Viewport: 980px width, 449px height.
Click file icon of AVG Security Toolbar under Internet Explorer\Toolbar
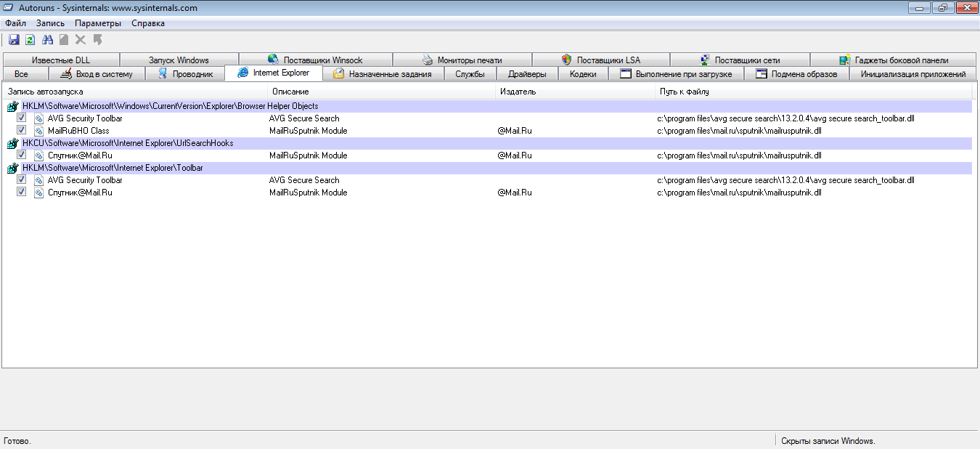(x=39, y=180)
